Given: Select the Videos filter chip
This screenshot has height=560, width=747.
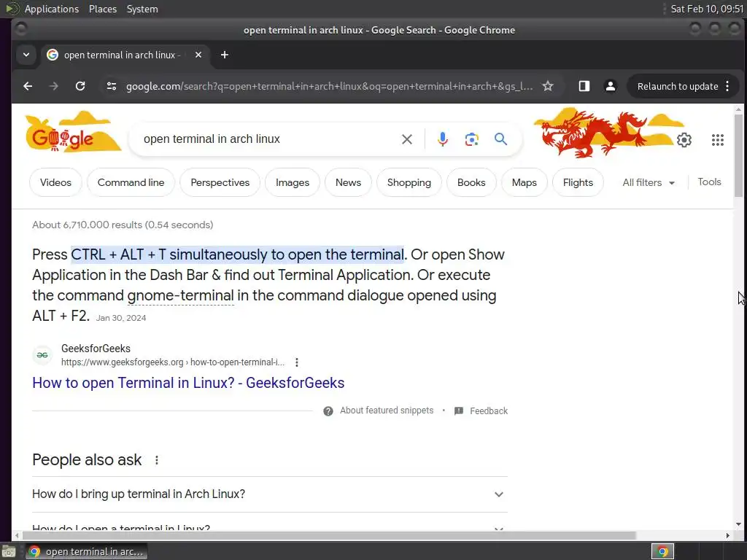Looking at the screenshot, I should point(55,182).
